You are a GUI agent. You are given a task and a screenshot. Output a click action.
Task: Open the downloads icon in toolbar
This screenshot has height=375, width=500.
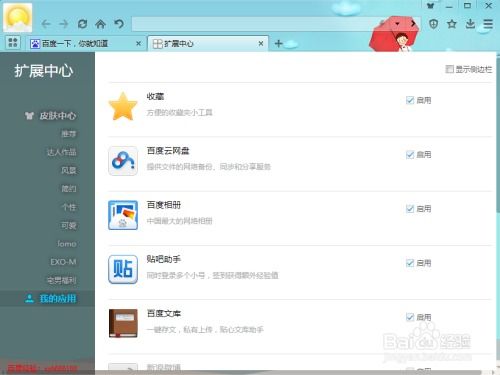click(470, 24)
